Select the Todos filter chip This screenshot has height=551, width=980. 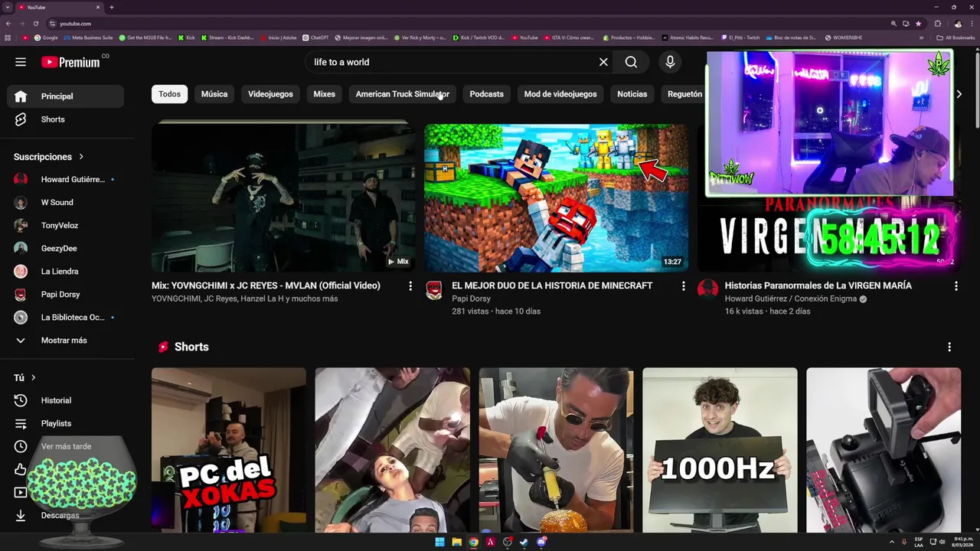pyautogui.click(x=169, y=94)
